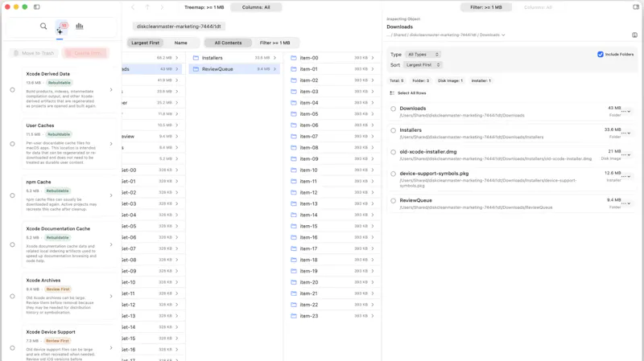The image size is (644, 361).
Task: Open more options for Installers row
Action: (x=626, y=133)
